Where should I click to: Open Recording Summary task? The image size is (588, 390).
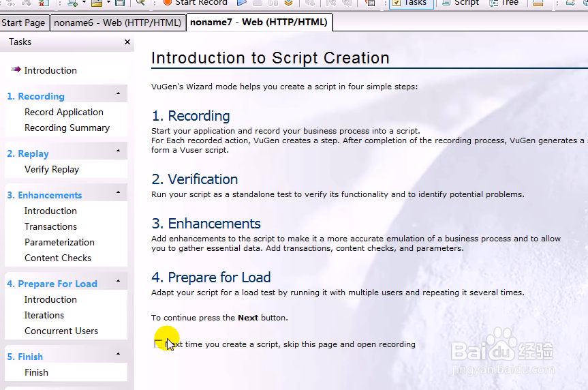click(67, 128)
